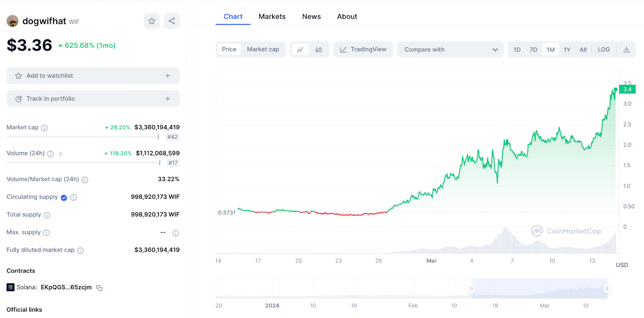Image resolution: width=644 pixels, height=318 pixels.
Task: Download chart data with the download icon
Action: point(626,49)
